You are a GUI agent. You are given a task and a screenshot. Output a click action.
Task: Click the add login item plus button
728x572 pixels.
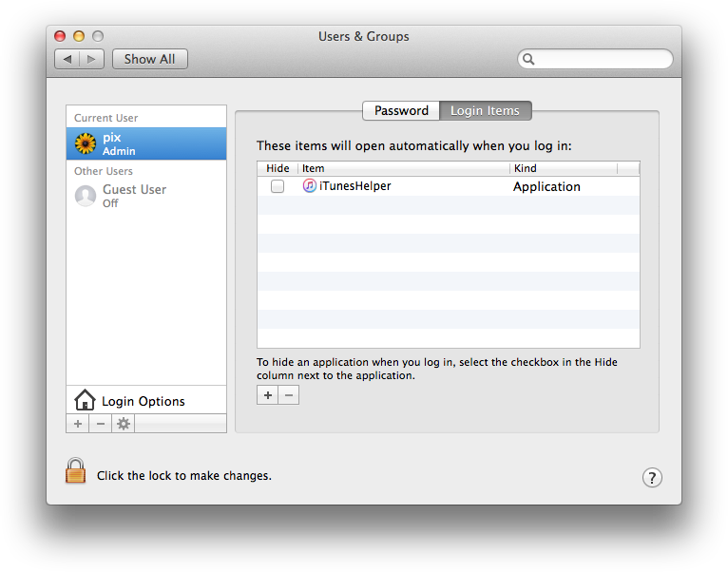coord(268,394)
